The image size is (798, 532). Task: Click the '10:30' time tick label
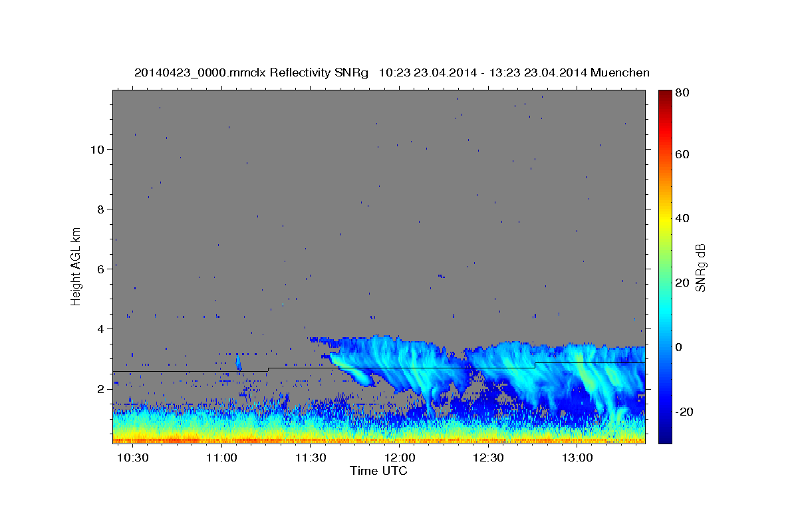pyautogui.click(x=133, y=458)
